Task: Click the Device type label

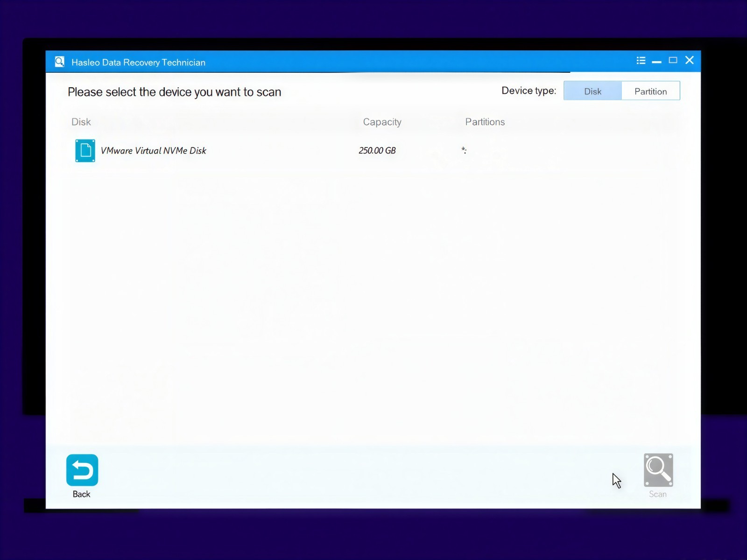Action: click(x=529, y=91)
